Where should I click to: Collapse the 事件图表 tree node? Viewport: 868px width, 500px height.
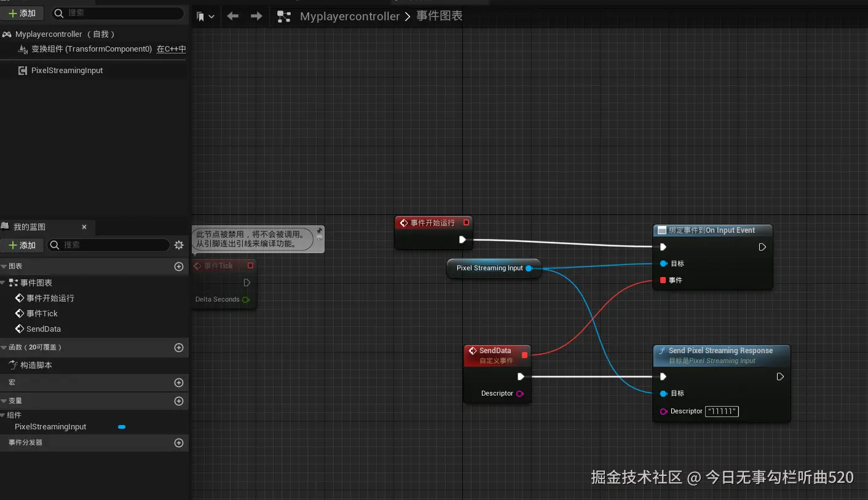[3, 283]
